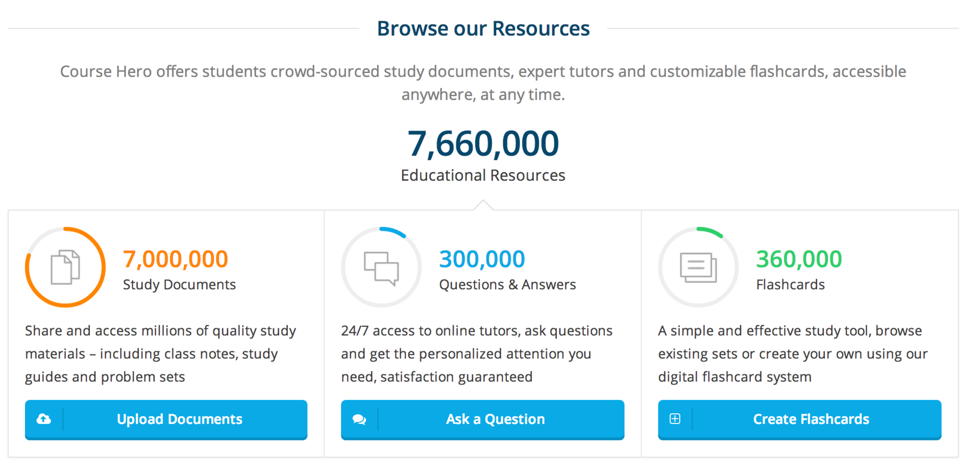The height and width of the screenshot is (472, 980).
Task: Click the cloud upload icon
Action: [44, 419]
